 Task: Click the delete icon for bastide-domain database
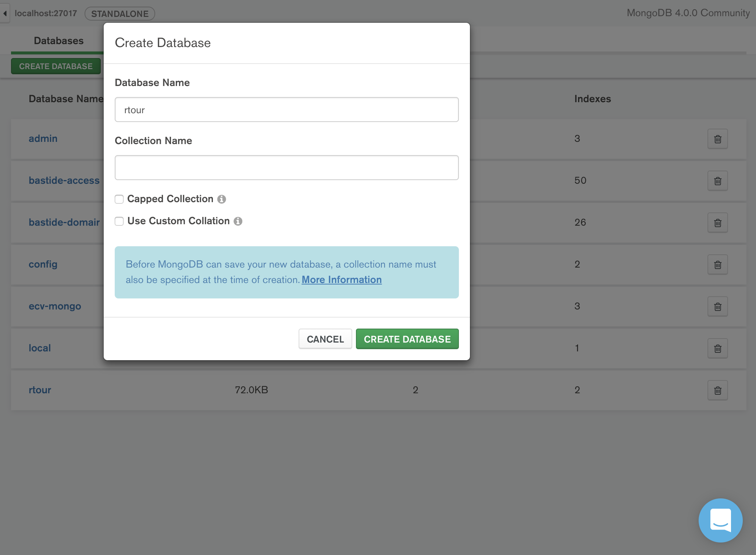point(718,222)
